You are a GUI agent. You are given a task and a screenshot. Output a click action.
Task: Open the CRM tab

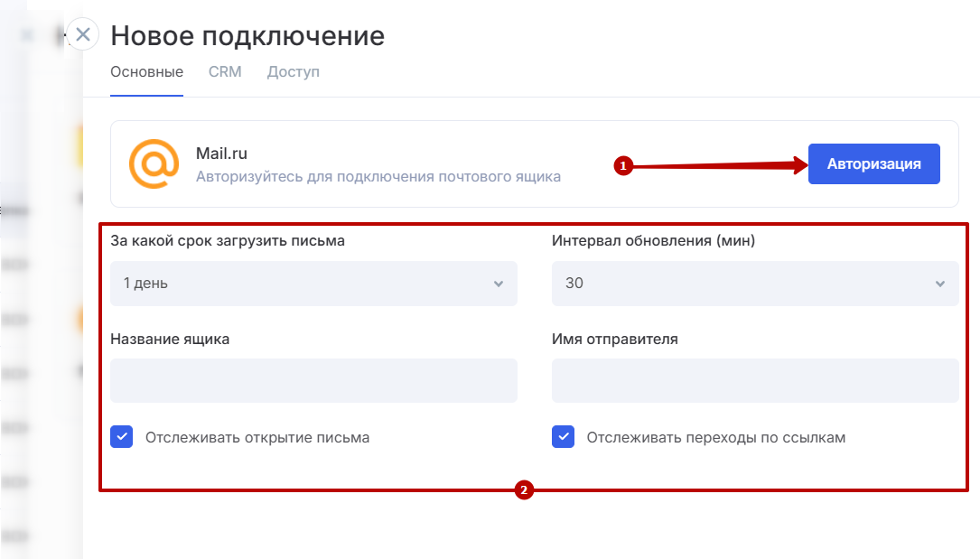pyautogui.click(x=225, y=71)
